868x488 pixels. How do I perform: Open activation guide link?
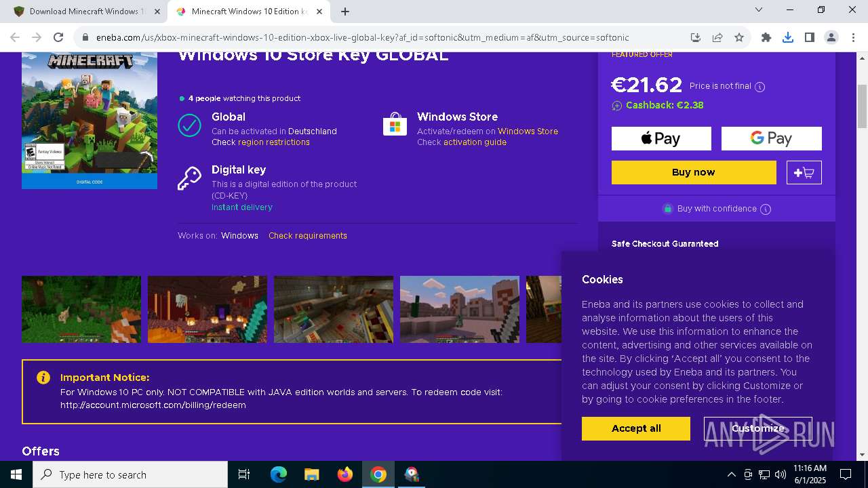[475, 142]
